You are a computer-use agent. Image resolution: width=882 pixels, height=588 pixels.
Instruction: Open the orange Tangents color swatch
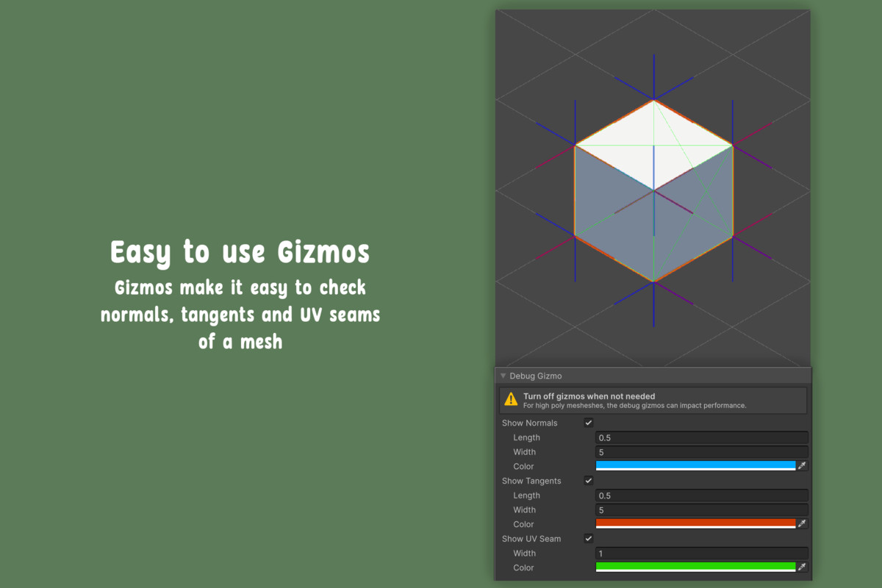695,524
